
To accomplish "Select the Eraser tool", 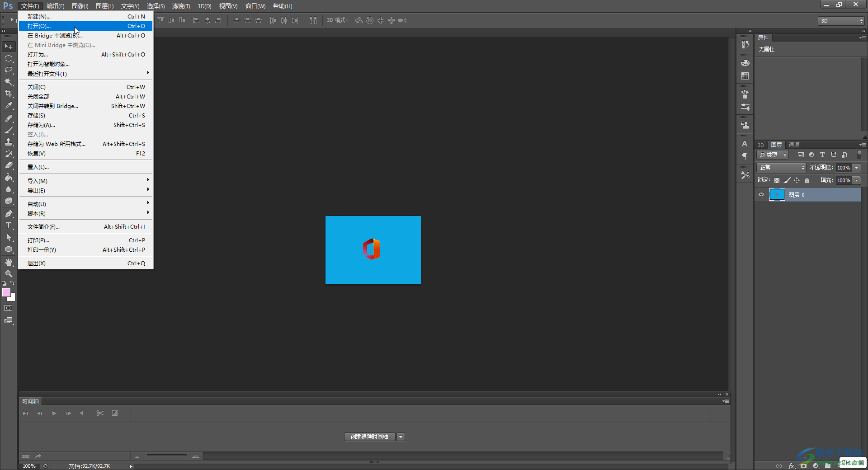I will pos(9,165).
